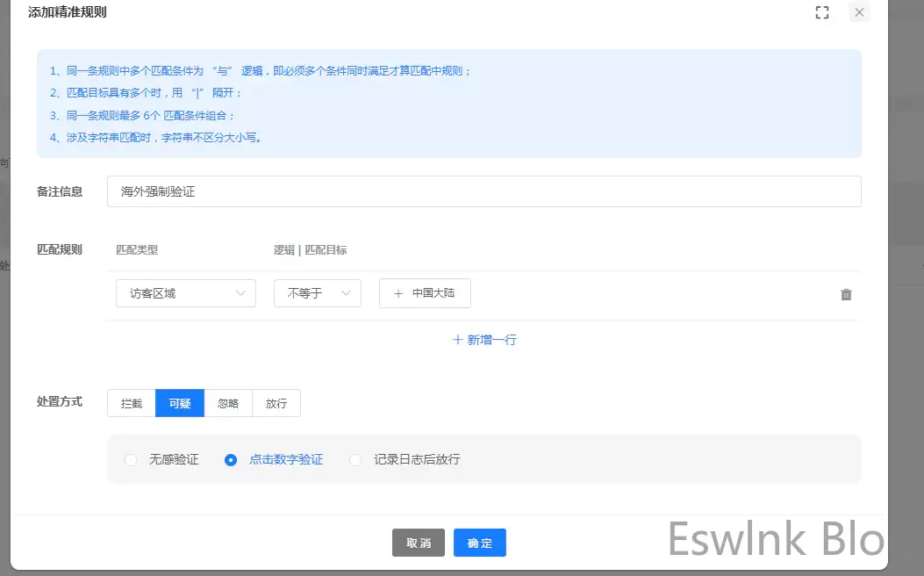Click the 取消 button
This screenshot has width=924, height=576.
click(x=419, y=543)
